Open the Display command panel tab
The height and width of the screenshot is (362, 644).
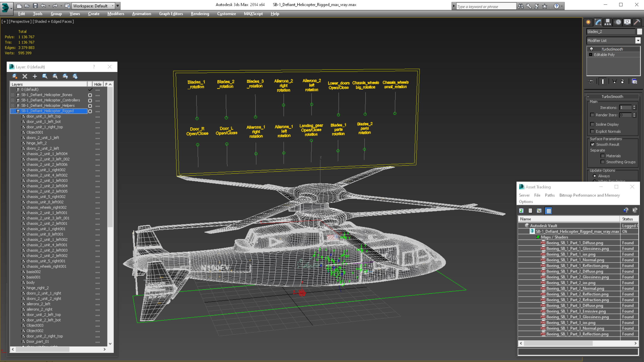pos(627,22)
